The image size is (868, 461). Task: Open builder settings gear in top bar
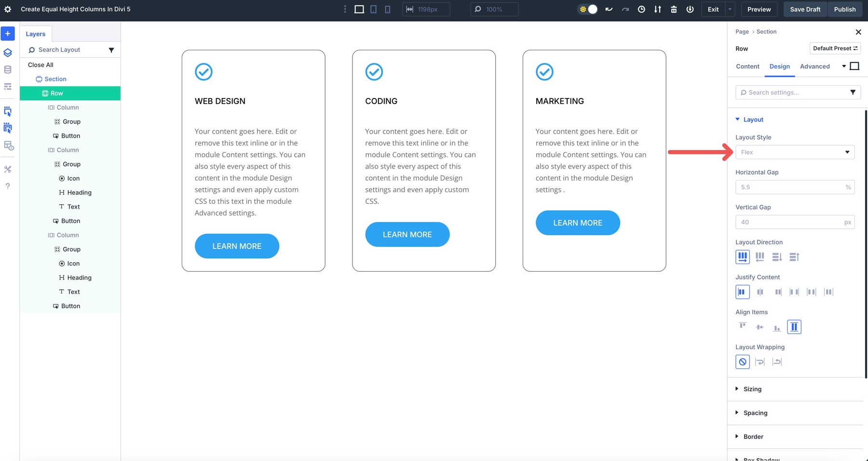coord(8,9)
